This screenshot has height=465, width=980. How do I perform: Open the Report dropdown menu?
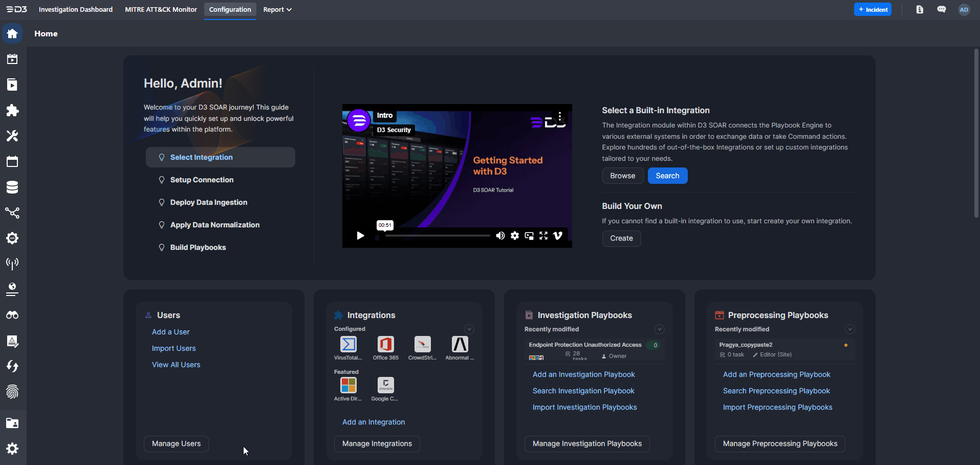click(x=277, y=10)
